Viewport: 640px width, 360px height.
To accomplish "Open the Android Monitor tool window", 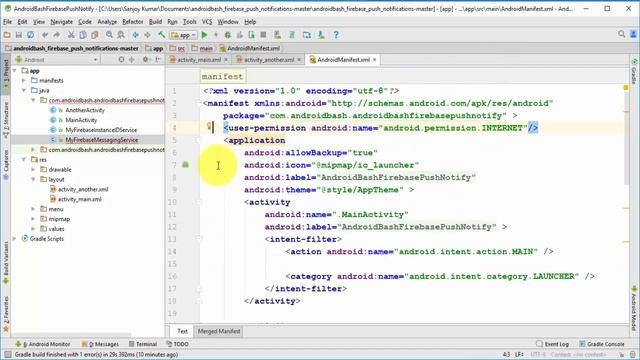I will click(43, 344).
